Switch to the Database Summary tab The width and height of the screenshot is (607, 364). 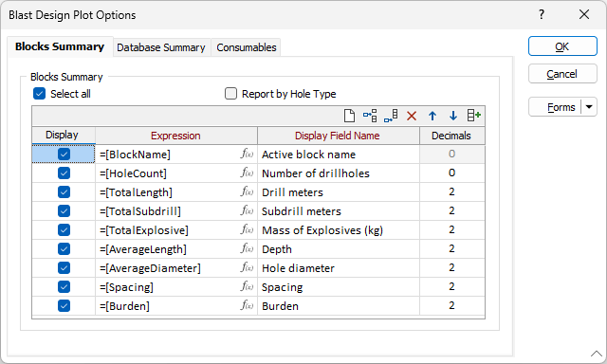[161, 47]
